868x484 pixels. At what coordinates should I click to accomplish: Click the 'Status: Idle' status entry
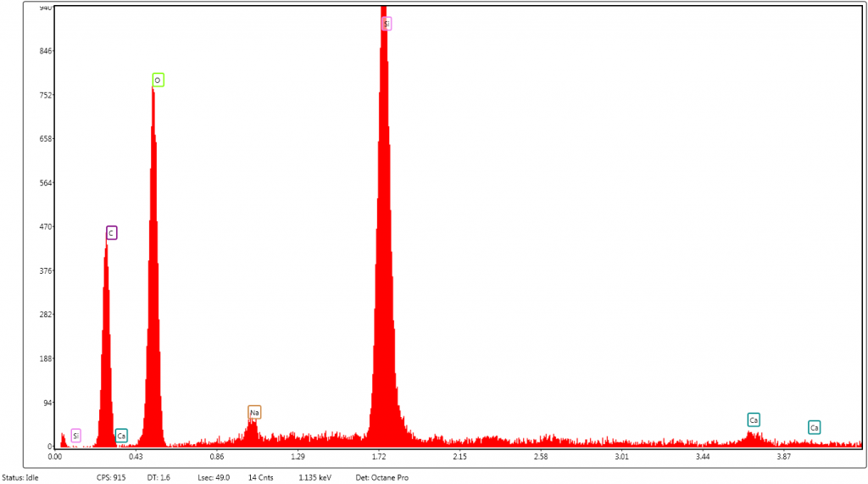(x=20, y=477)
